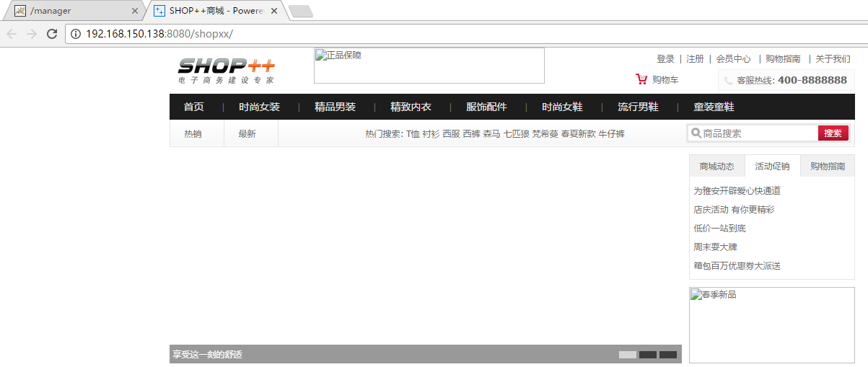Click hot search keyword T恤

click(x=413, y=133)
